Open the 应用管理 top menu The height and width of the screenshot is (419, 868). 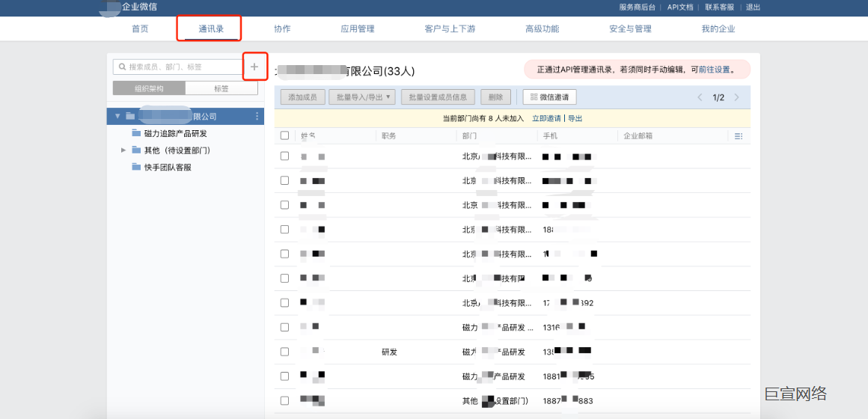coord(357,29)
